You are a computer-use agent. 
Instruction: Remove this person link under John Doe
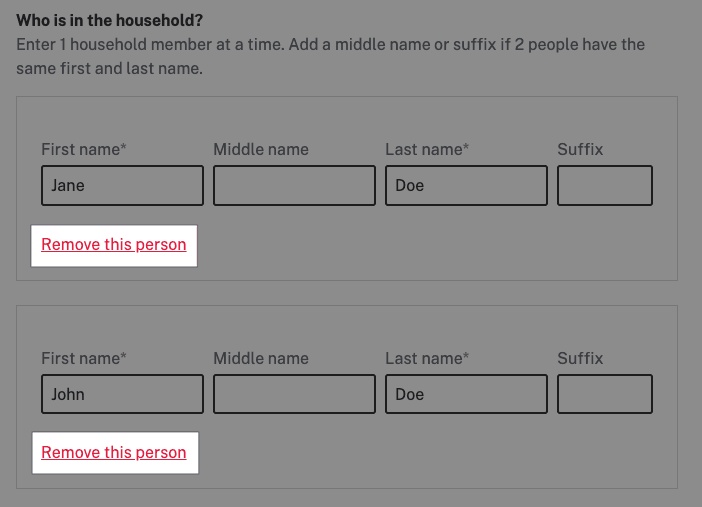point(114,453)
